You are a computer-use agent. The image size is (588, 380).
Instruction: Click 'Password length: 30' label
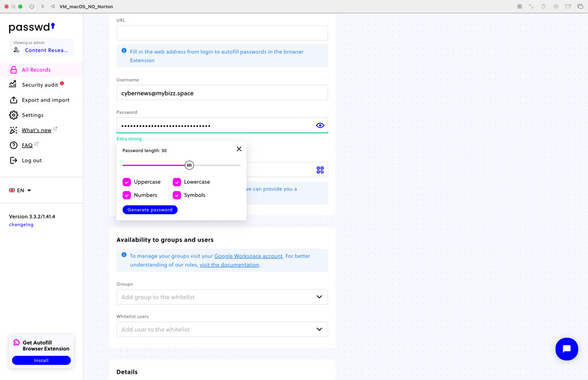pos(144,150)
